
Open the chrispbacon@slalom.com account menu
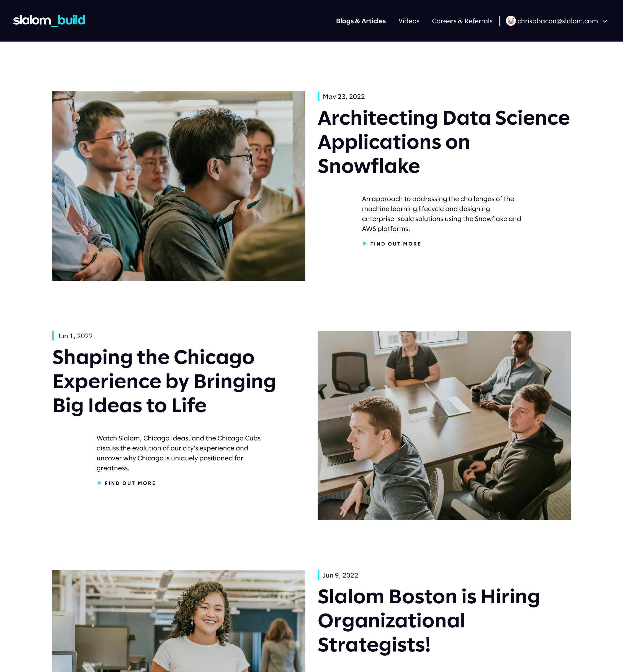(x=557, y=21)
